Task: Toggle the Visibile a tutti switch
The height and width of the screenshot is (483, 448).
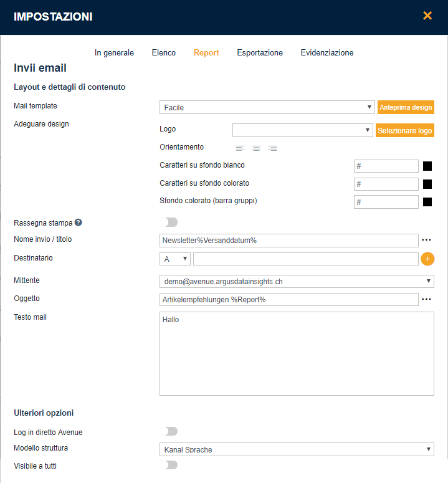Action: coord(169,465)
